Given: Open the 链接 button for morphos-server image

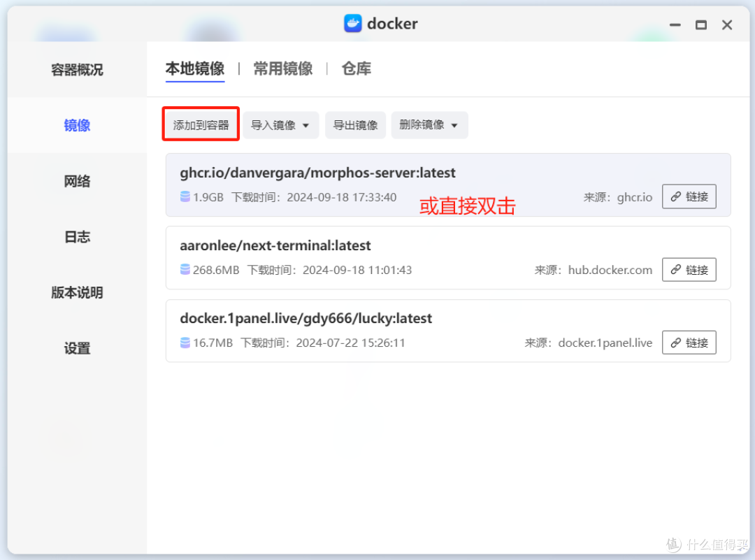Looking at the screenshot, I should click(x=689, y=196).
